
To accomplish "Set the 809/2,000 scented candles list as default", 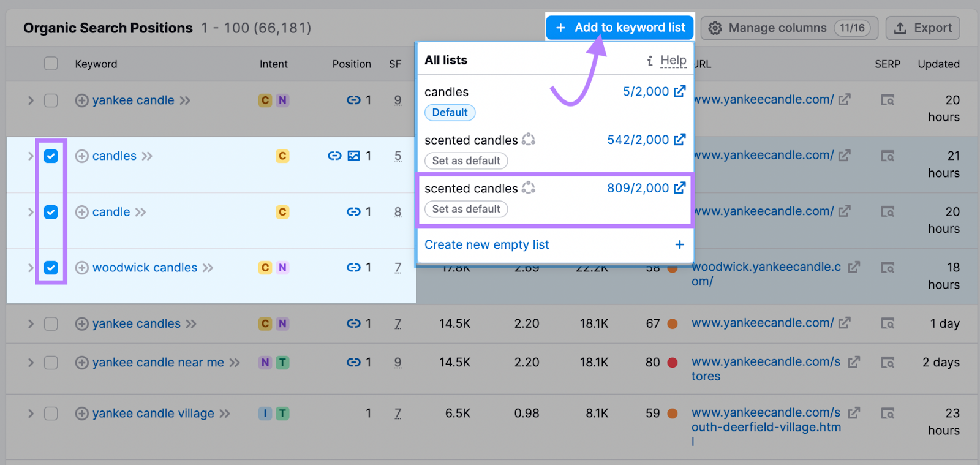I will [466, 209].
